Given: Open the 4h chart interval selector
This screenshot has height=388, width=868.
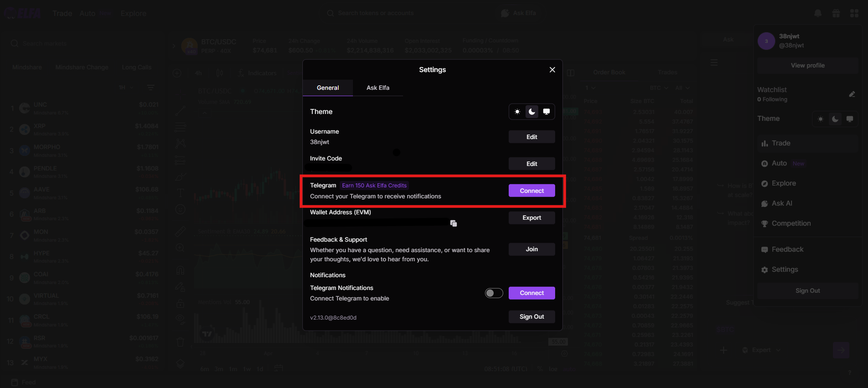Looking at the screenshot, I should coord(198,73).
